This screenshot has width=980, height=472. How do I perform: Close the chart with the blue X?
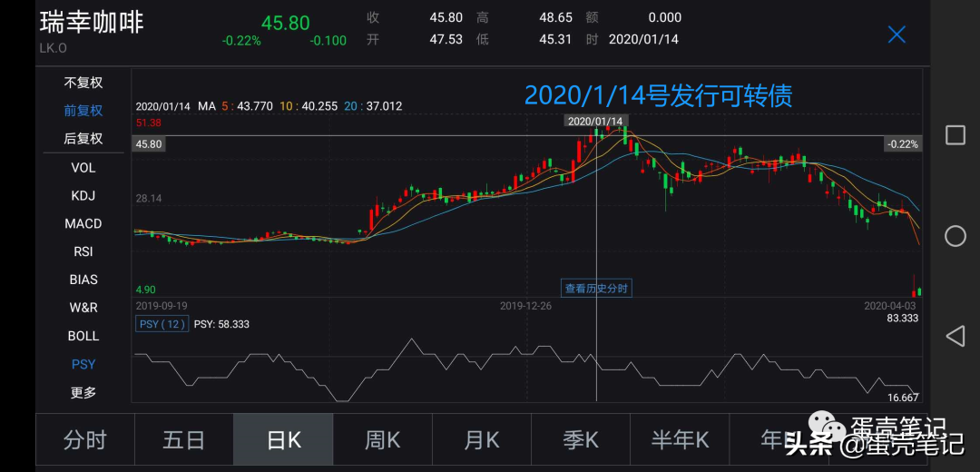click(x=897, y=34)
